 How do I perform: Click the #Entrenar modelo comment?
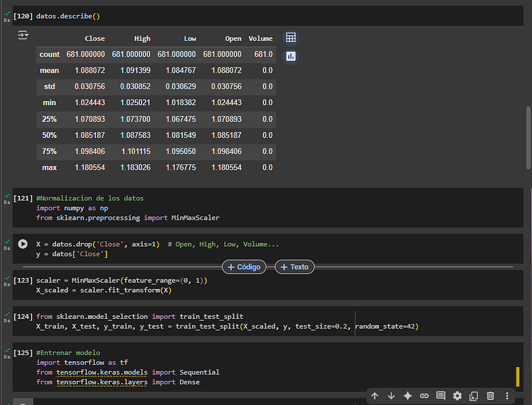pos(68,353)
